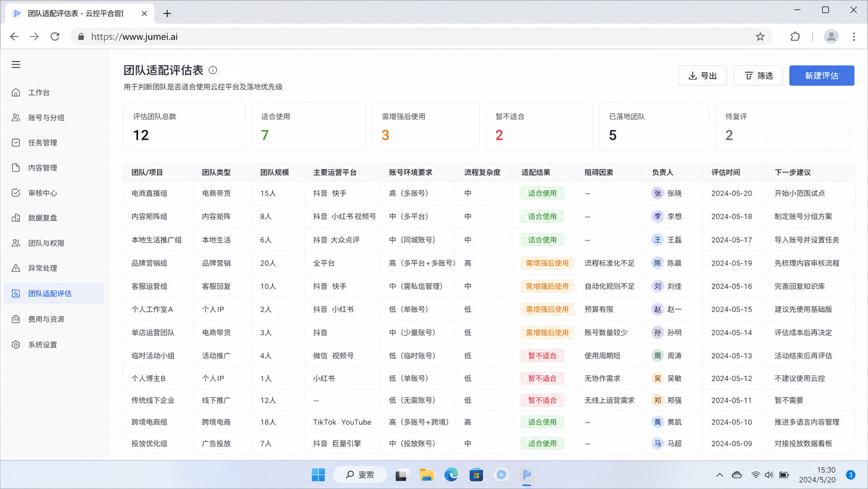
Task: Click the 异常处理 warning icon
Action: [16, 268]
